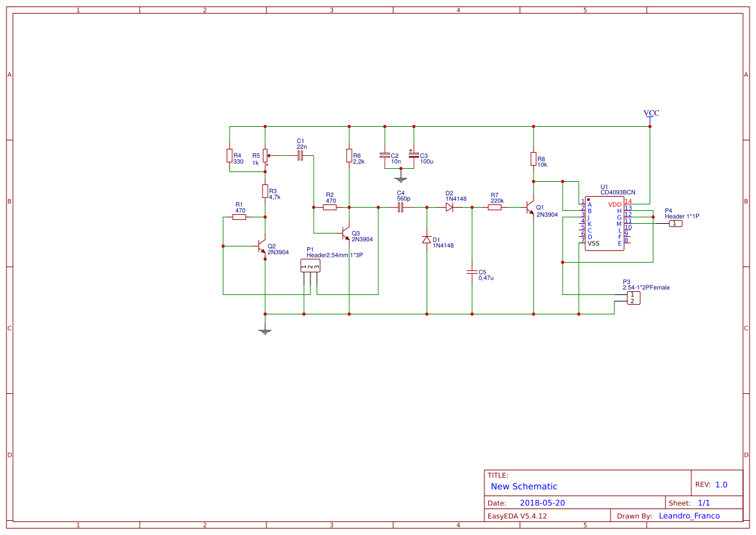Viewport: 756px width, 535px height.
Task: Click the Drawn By name Leandro_Franco
Action: [689, 516]
